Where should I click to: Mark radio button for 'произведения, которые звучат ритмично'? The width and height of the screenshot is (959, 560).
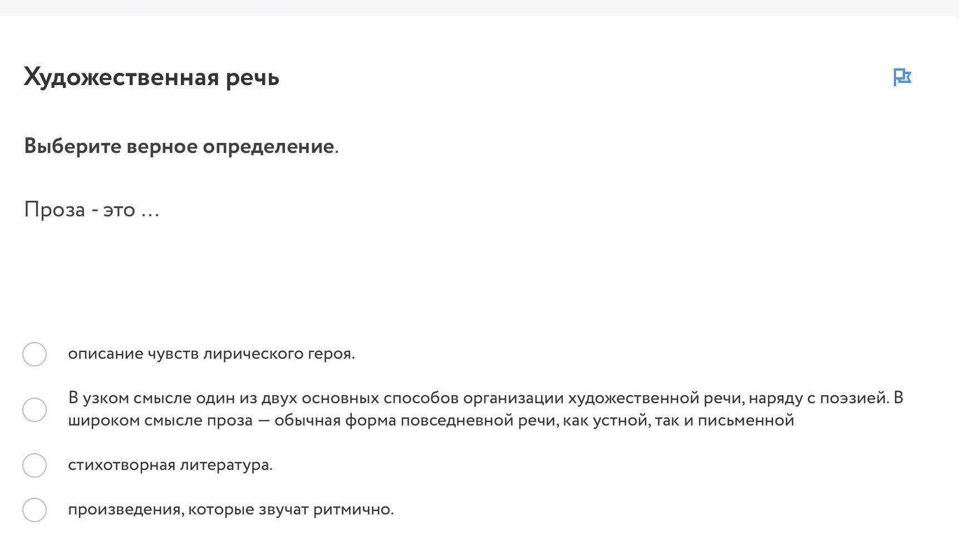[35, 510]
